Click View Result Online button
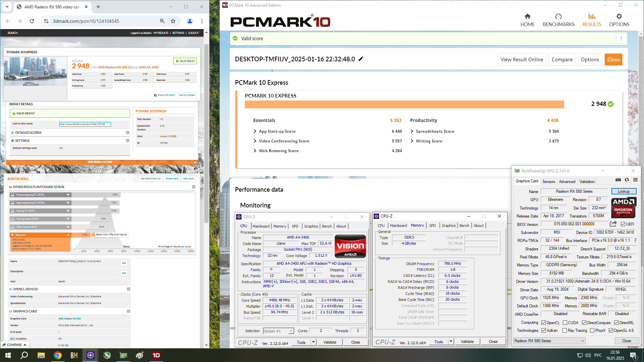This screenshot has width=644, height=362. point(522,60)
